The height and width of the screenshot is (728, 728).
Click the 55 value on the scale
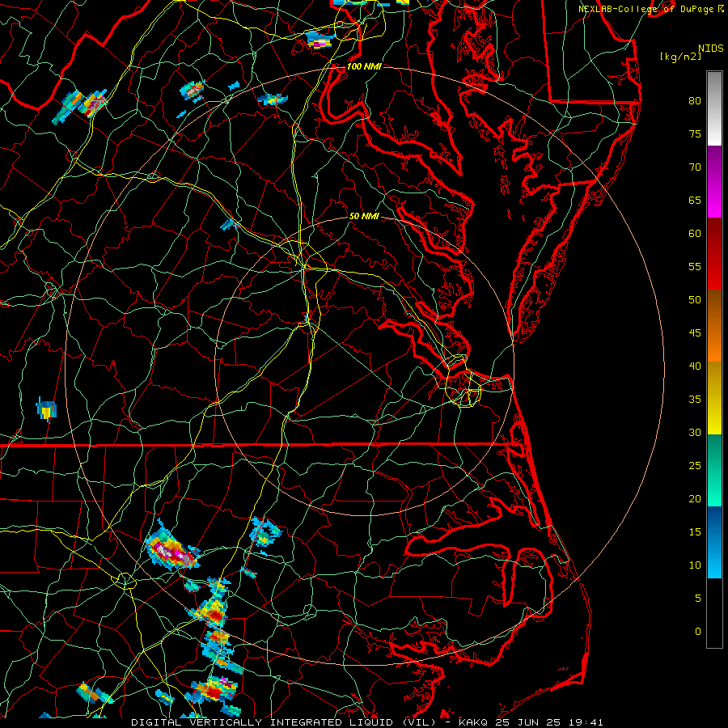695,266
